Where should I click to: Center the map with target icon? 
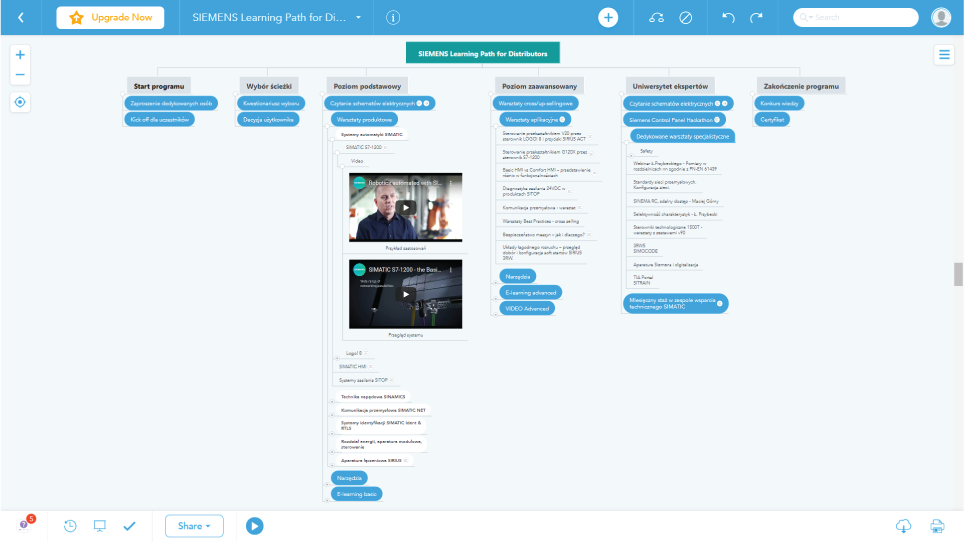[x=20, y=102]
